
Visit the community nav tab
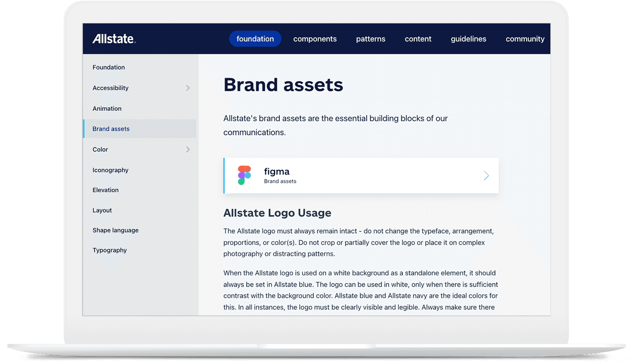tap(525, 39)
